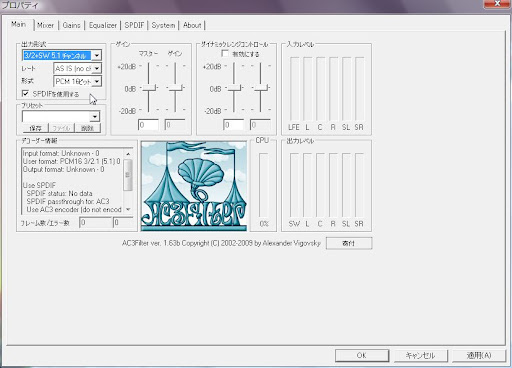
Task: Switch to the Mixer tab
Action: tap(45, 25)
